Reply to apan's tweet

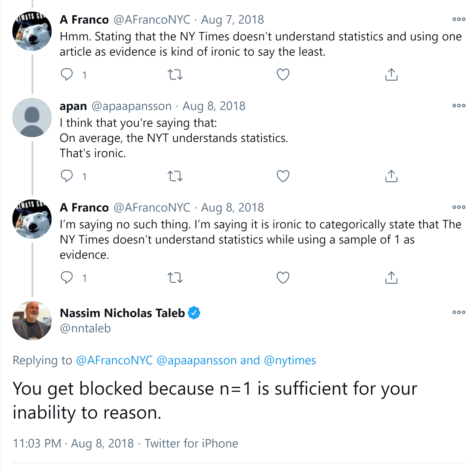tap(67, 176)
